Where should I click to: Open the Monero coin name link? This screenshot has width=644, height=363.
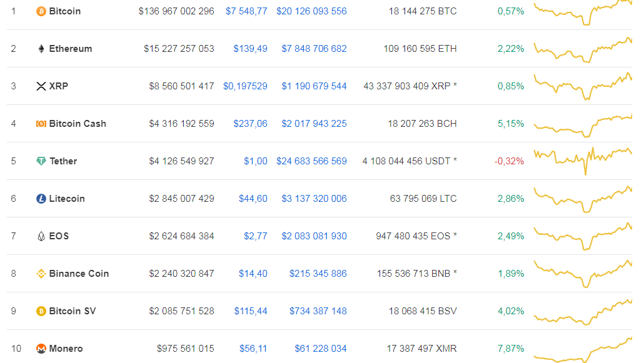[x=66, y=349]
